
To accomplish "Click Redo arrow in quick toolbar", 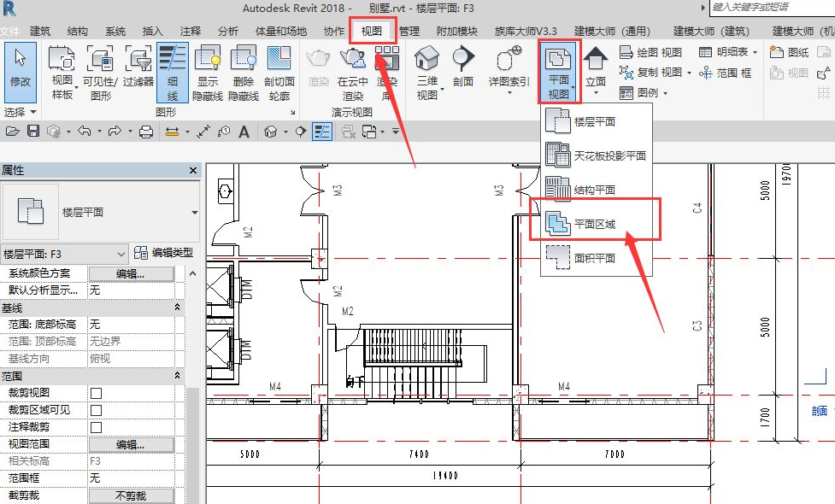I will (115, 131).
